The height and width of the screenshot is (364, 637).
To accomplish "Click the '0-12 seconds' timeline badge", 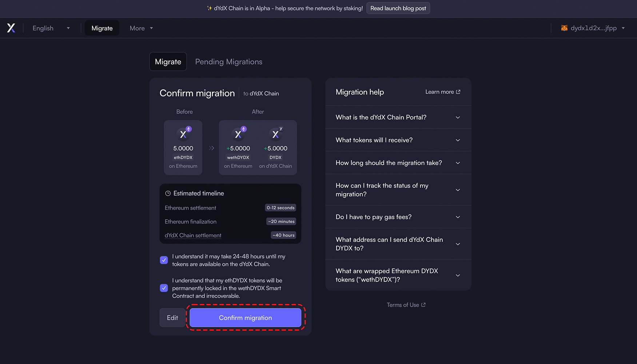I will 280,208.
